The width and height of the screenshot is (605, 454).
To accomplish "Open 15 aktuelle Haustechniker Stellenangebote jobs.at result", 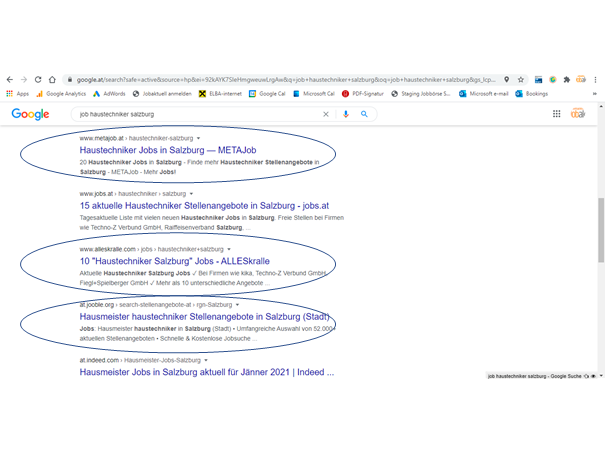I will click(x=204, y=206).
